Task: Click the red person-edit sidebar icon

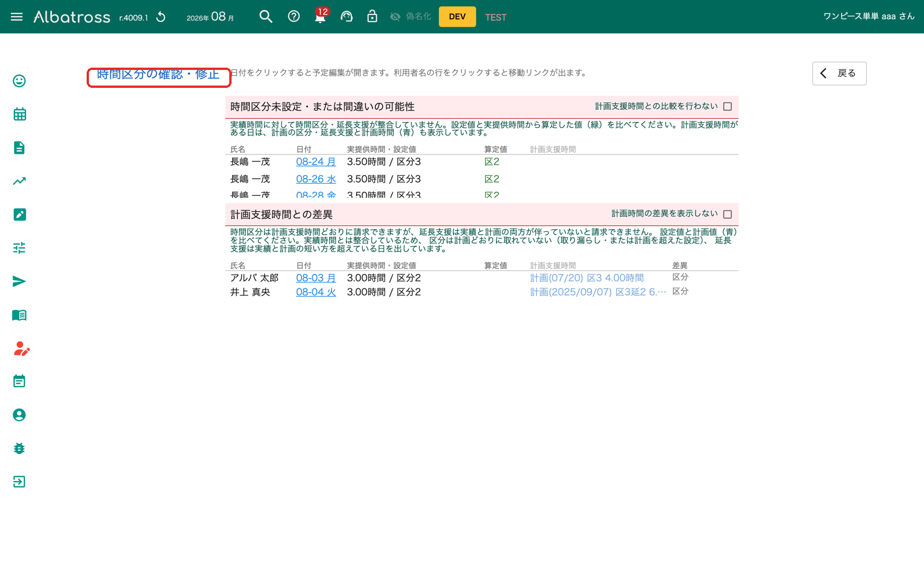Action: coord(21,349)
